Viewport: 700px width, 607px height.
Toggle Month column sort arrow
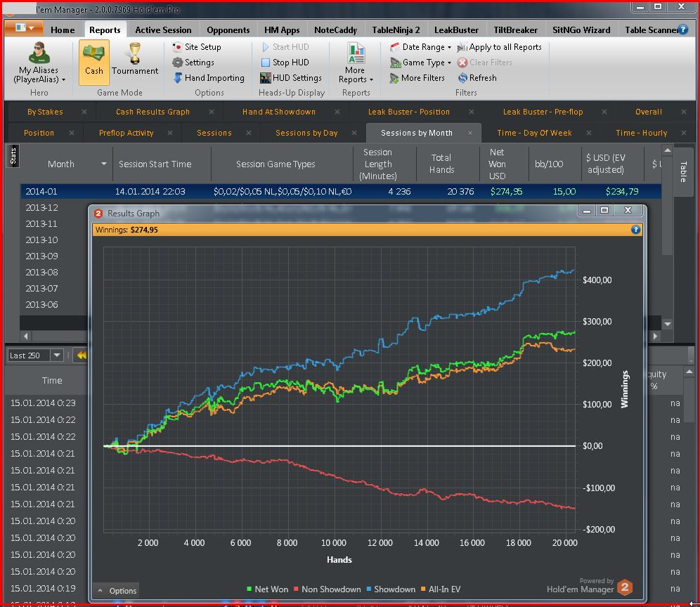click(104, 164)
